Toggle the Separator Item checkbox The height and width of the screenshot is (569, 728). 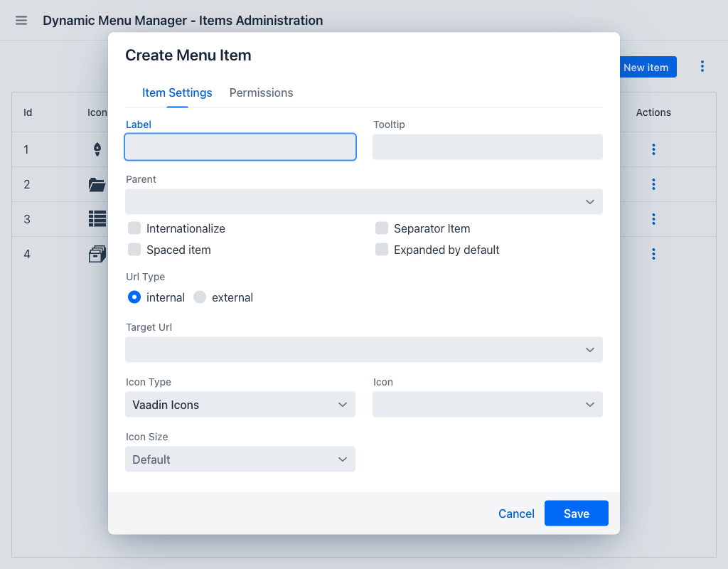[382, 228]
